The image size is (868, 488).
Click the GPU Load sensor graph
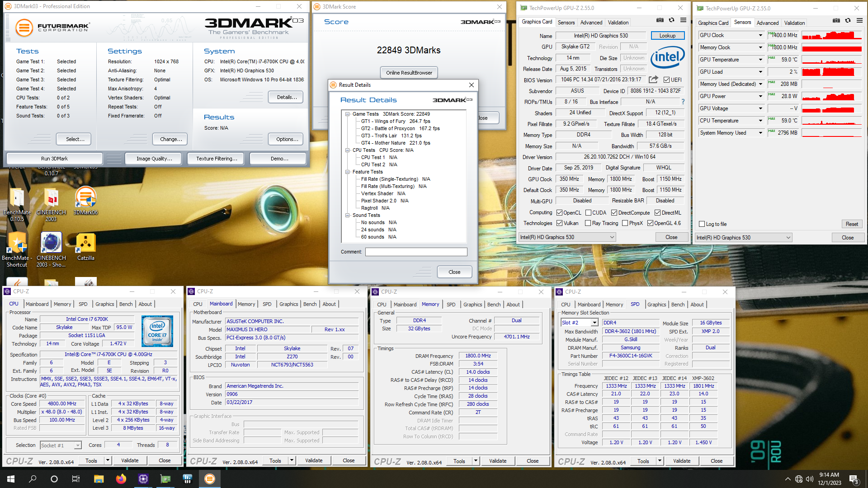coord(832,72)
